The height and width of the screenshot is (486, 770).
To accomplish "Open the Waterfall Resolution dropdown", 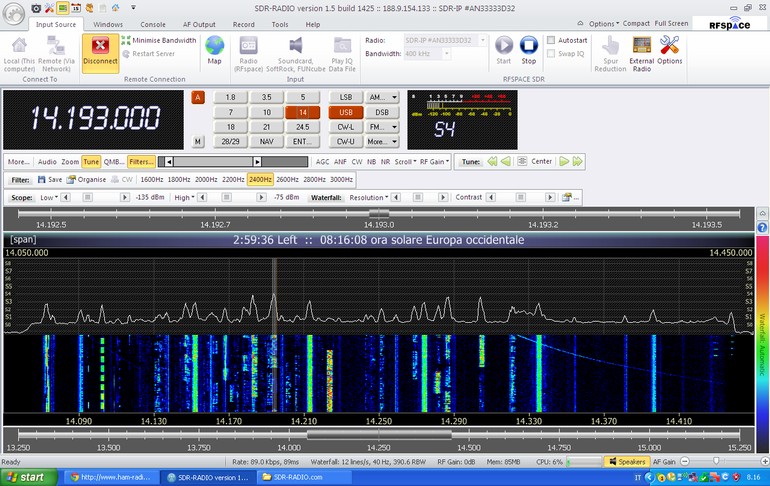I will tap(367, 197).
